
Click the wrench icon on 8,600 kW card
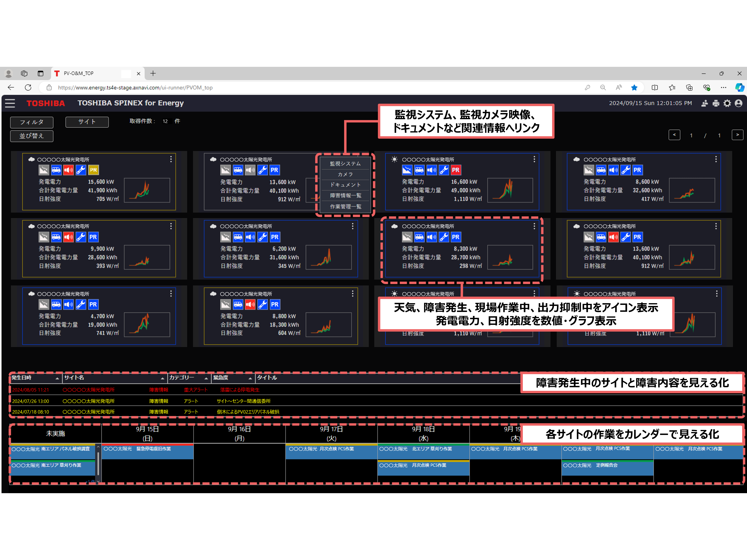point(625,170)
